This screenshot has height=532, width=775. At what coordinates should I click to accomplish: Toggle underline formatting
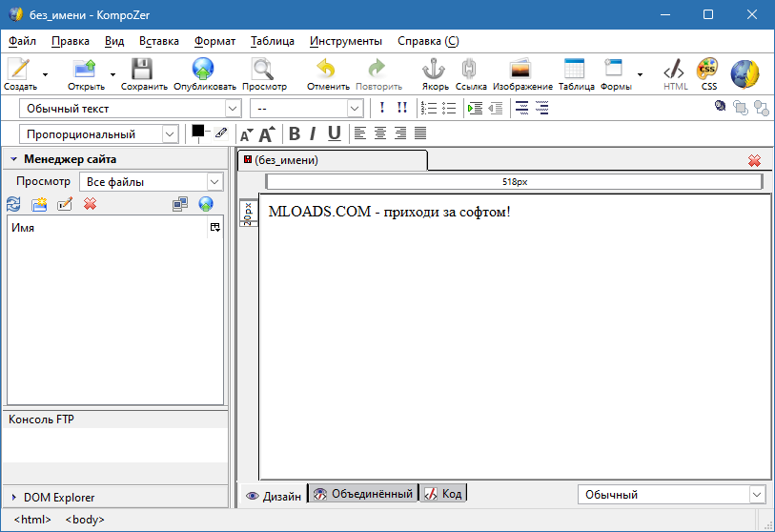point(335,133)
